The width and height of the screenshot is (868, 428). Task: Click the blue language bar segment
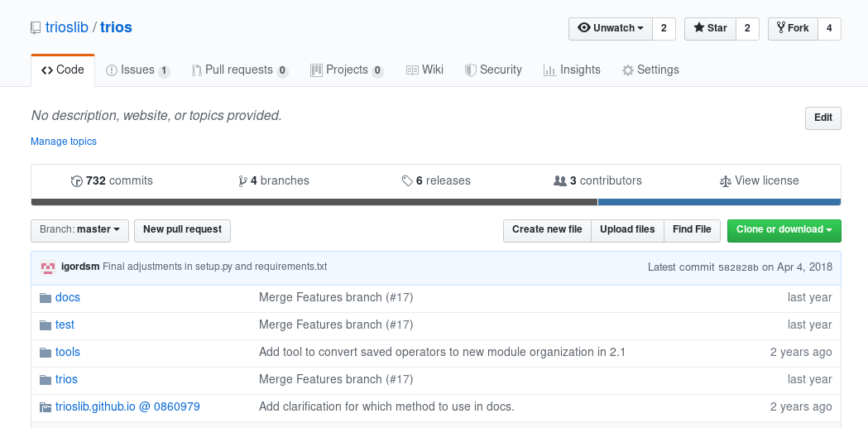click(720, 202)
